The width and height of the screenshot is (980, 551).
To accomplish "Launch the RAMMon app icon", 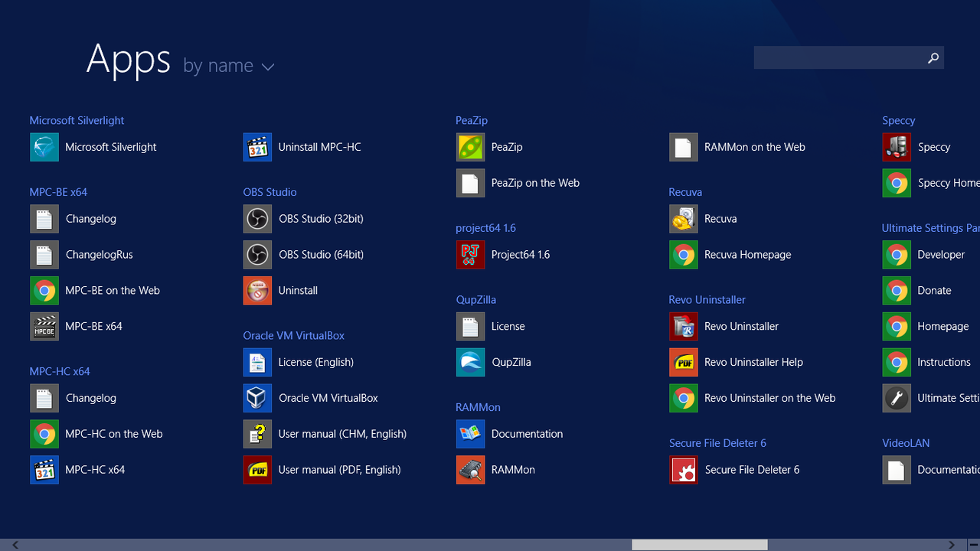I will [470, 469].
